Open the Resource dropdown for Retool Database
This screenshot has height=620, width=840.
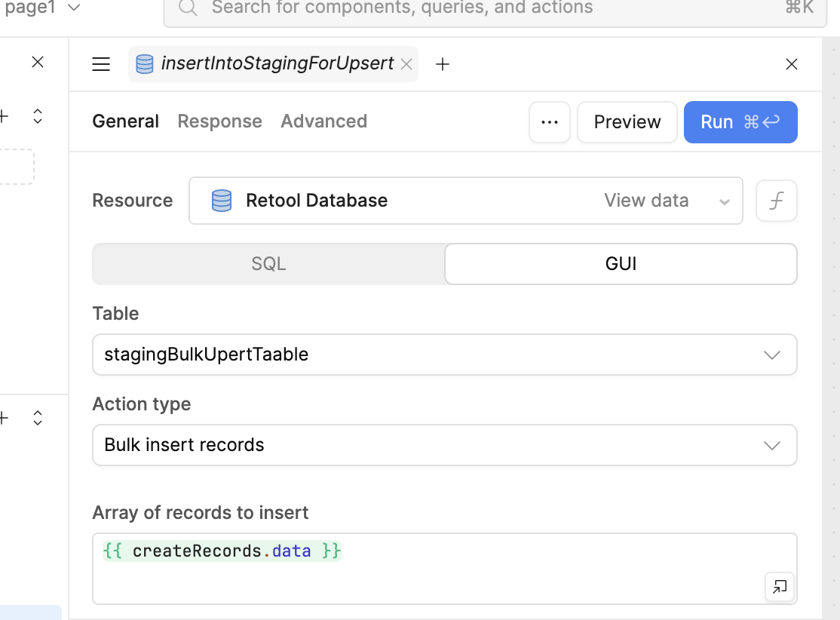(465, 201)
